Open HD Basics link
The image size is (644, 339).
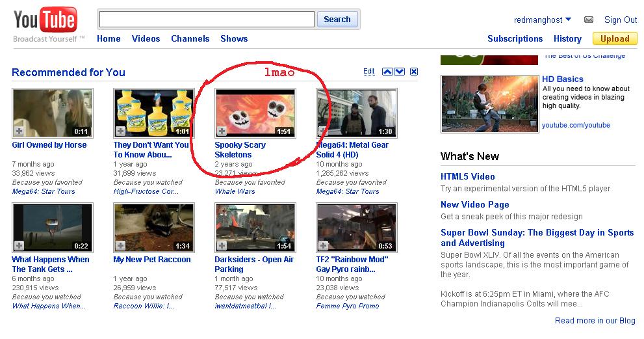pyautogui.click(x=563, y=79)
